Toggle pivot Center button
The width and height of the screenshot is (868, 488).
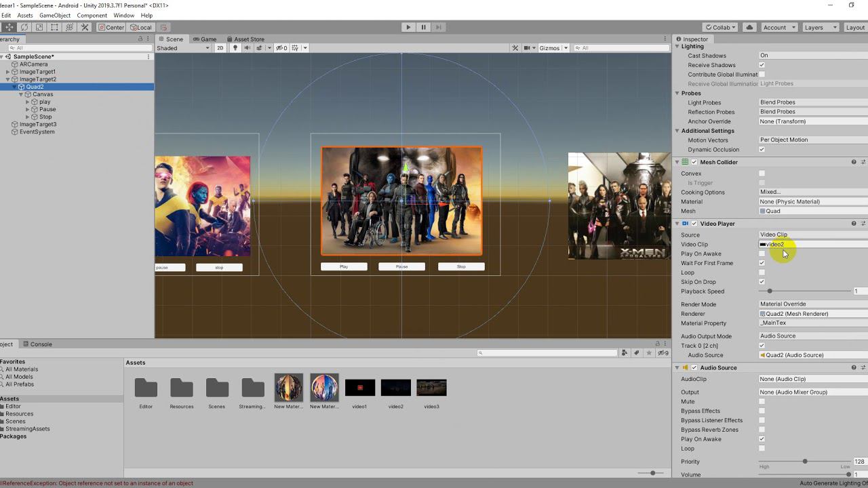pyautogui.click(x=111, y=27)
